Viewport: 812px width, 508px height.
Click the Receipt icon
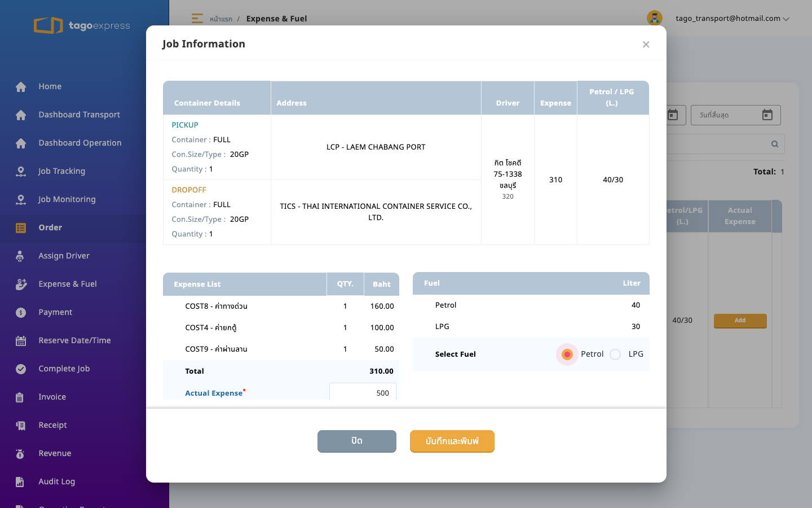(x=21, y=425)
